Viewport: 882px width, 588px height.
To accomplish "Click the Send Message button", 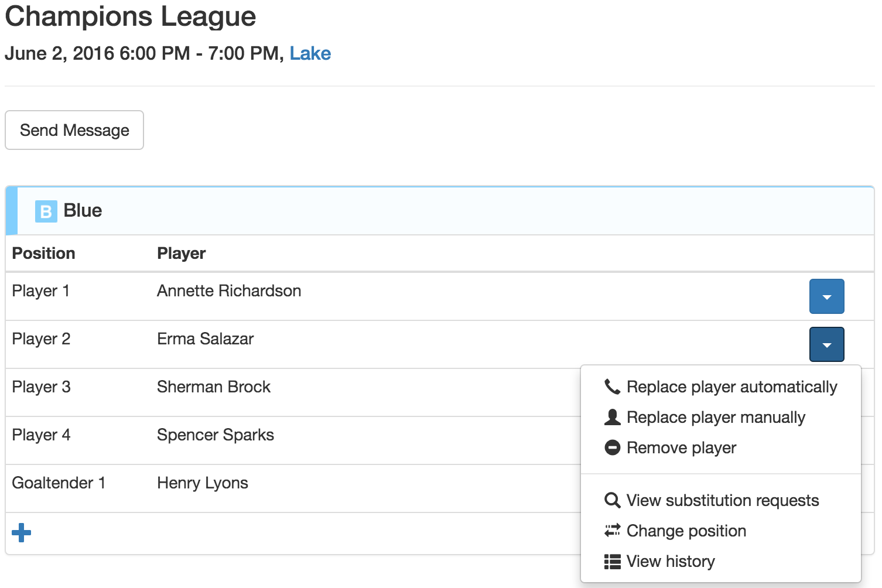I will click(x=74, y=130).
